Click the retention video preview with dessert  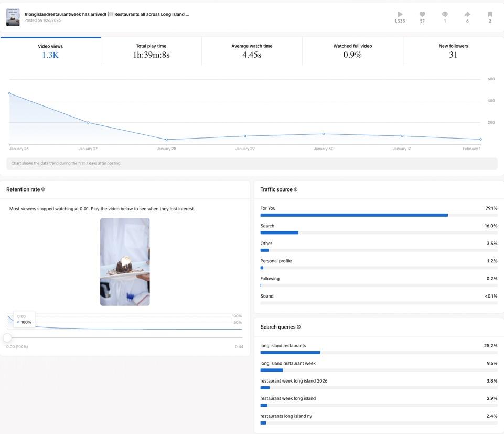pyautogui.click(x=125, y=262)
